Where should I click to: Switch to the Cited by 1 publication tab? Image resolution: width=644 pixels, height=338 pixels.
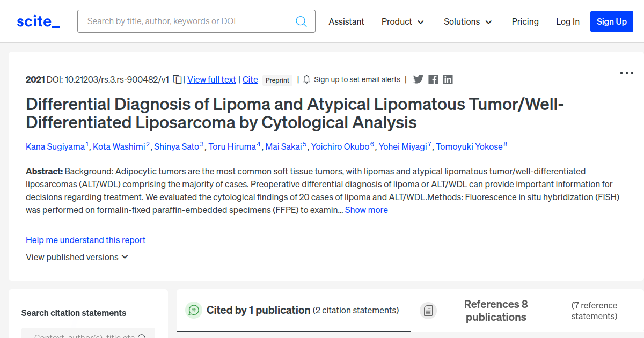[293, 310]
